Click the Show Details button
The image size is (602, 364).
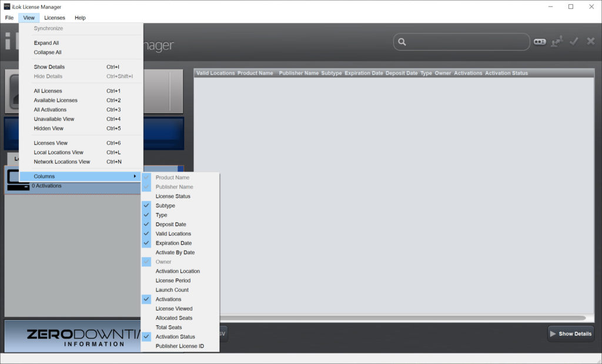(x=570, y=333)
